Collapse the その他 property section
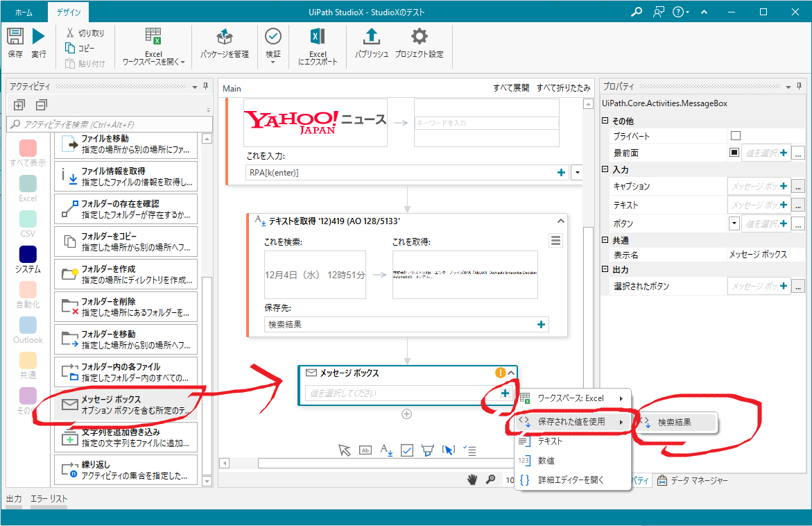The width and height of the screenshot is (812, 526). point(605,120)
